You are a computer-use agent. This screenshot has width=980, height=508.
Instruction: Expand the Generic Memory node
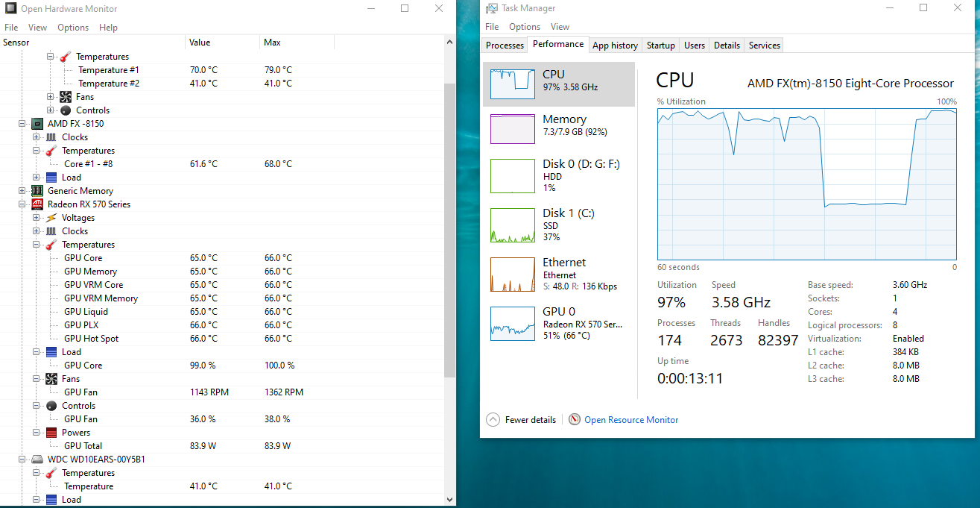(x=22, y=191)
